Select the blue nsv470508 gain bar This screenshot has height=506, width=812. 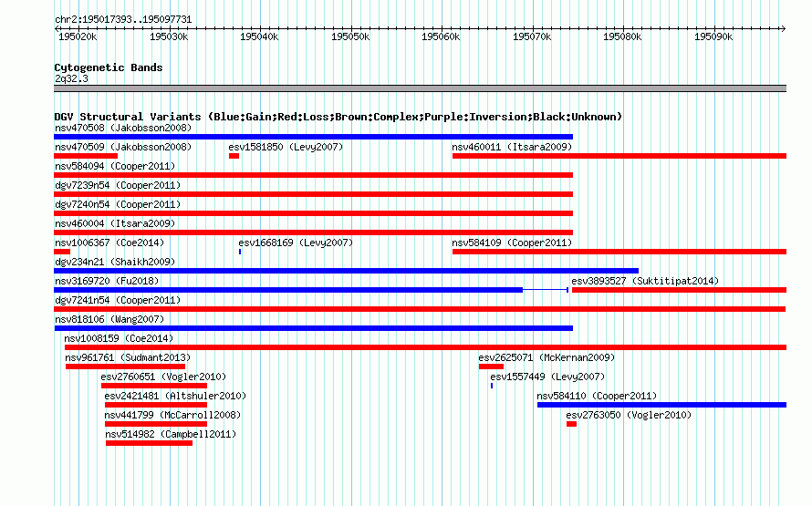point(313,137)
